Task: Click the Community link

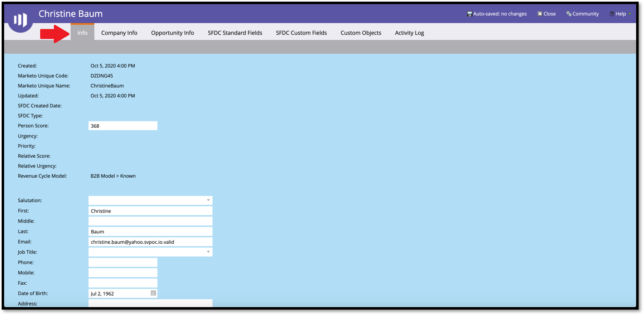Action: (x=586, y=14)
